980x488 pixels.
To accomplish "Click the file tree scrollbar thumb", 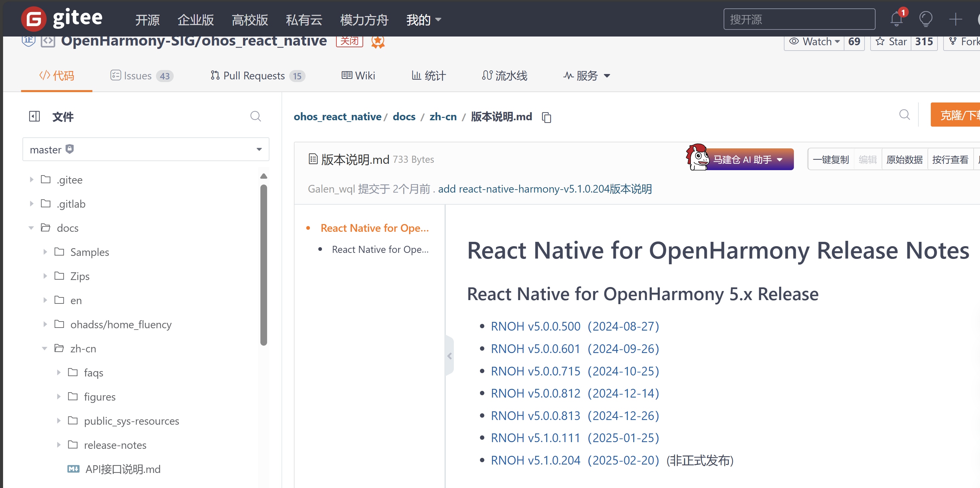I will (264, 265).
